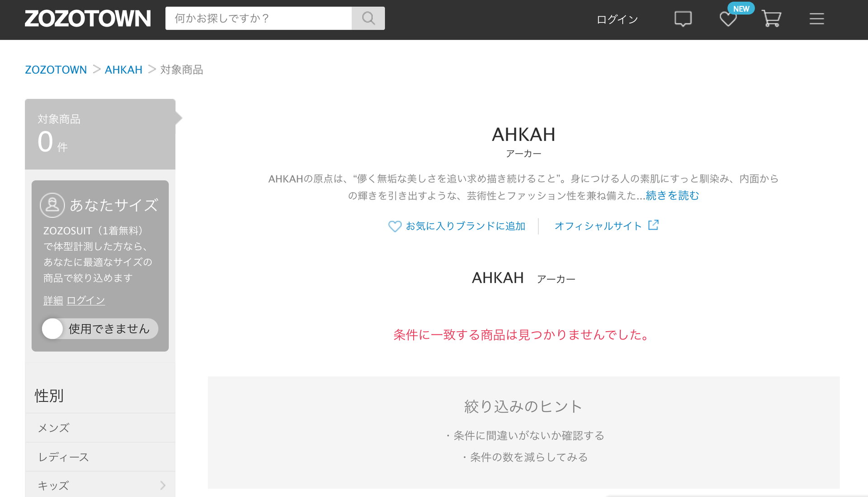Open 詳細 link in あなたサイズ panel
The height and width of the screenshot is (497, 868).
(x=53, y=300)
